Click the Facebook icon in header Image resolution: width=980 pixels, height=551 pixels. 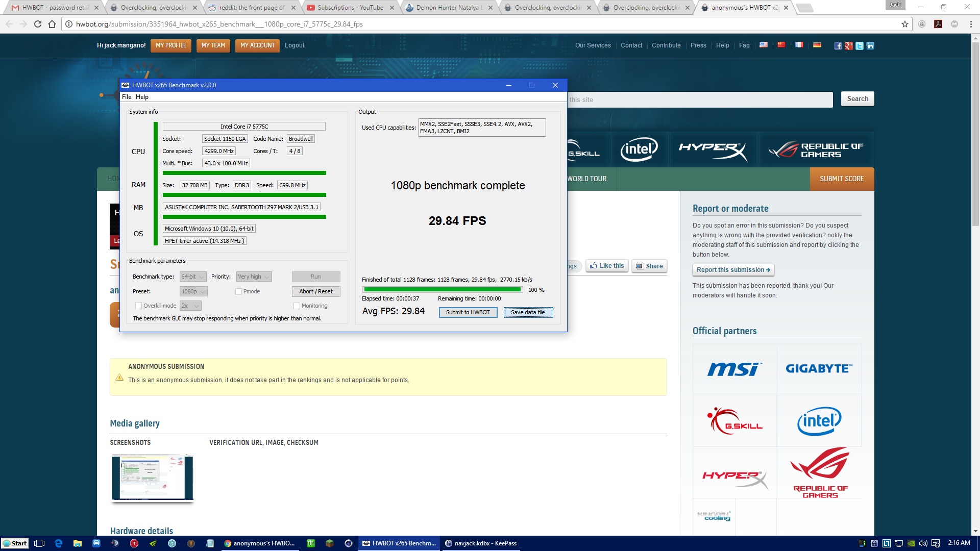point(838,46)
